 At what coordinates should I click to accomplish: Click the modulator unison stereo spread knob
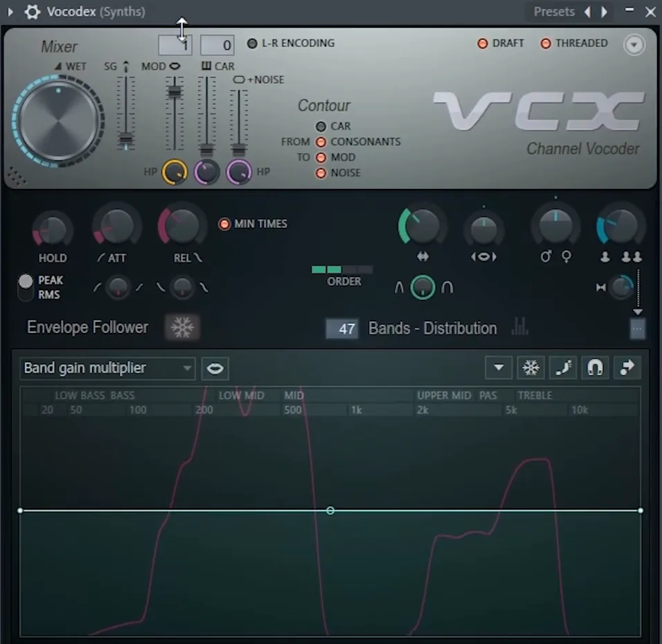click(x=484, y=230)
